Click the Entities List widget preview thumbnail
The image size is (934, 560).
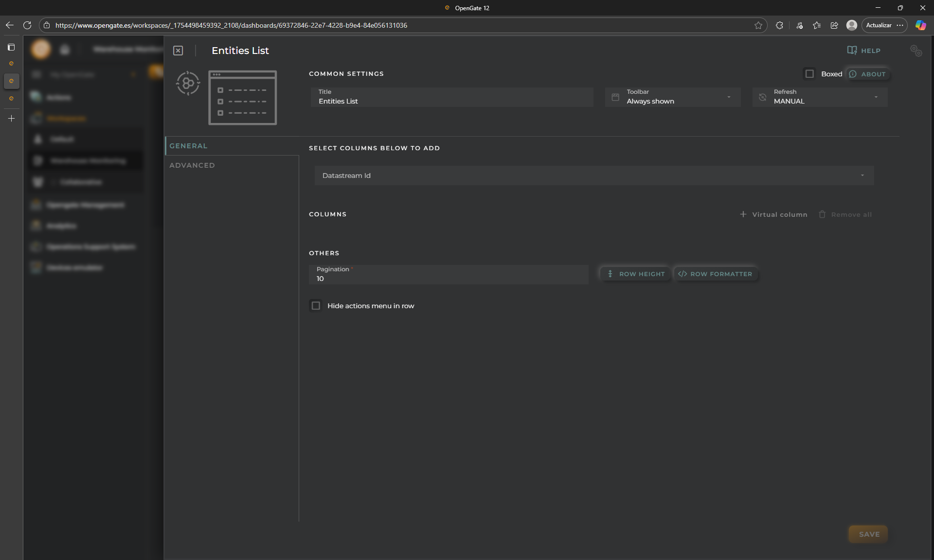[242, 98]
